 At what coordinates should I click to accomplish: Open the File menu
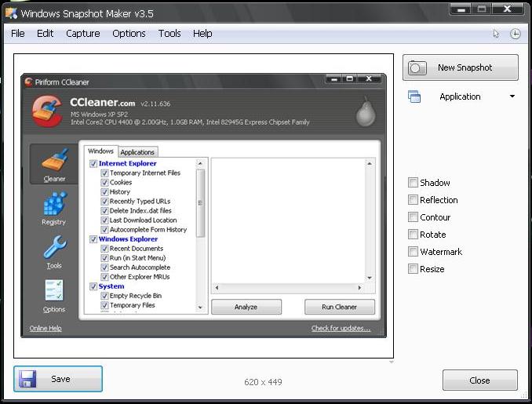[x=17, y=33]
